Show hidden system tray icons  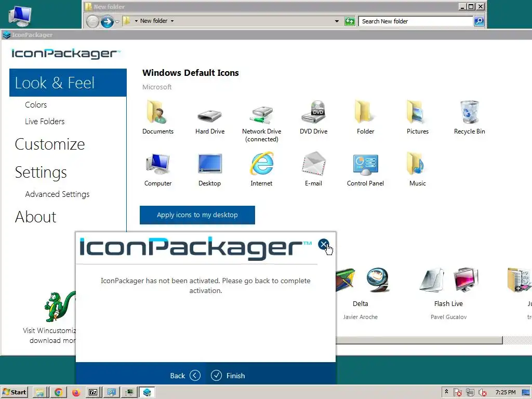click(x=446, y=392)
